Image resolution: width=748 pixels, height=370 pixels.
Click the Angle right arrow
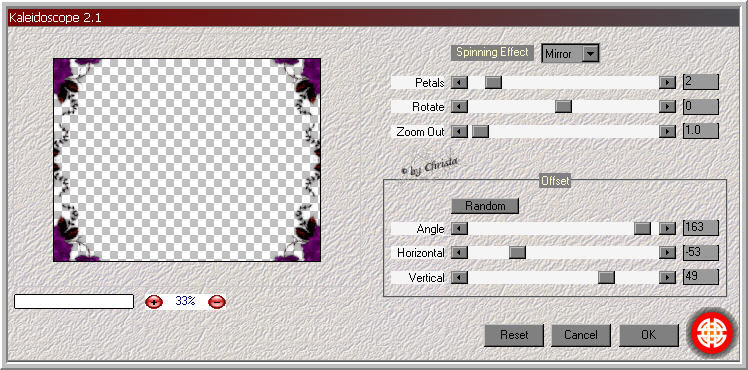pos(667,229)
